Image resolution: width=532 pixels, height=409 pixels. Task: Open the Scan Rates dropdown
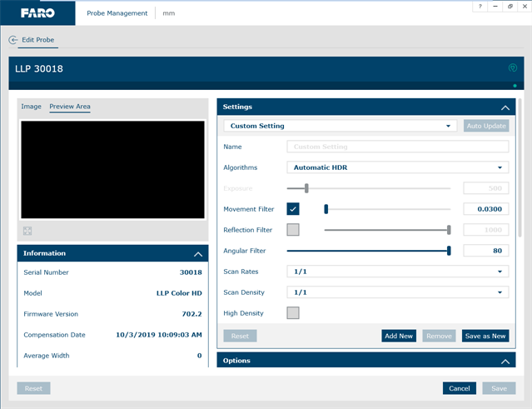pos(397,272)
